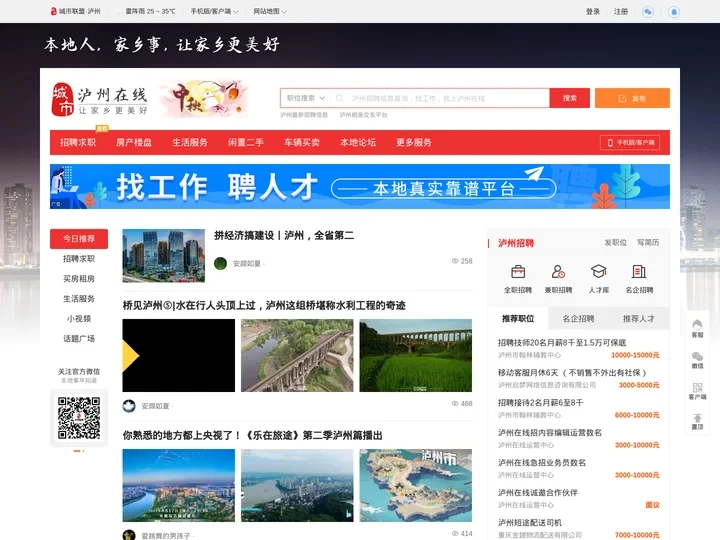Select the 今日推荐 sidebar tab
Screen dimensions: 720x540
click(x=79, y=239)
